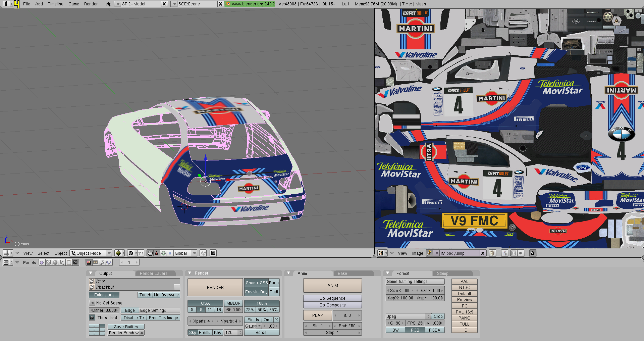Open the Sound block buttons icon
Image resolution: width=644 pixels, height=341 pixels.
coord(109,262)
